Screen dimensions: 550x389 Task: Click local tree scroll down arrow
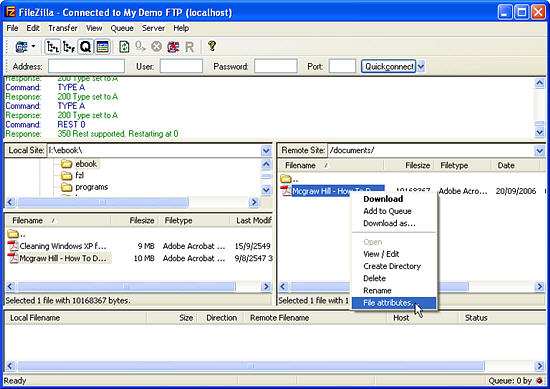pyautogui.click(x=266, y=190)
